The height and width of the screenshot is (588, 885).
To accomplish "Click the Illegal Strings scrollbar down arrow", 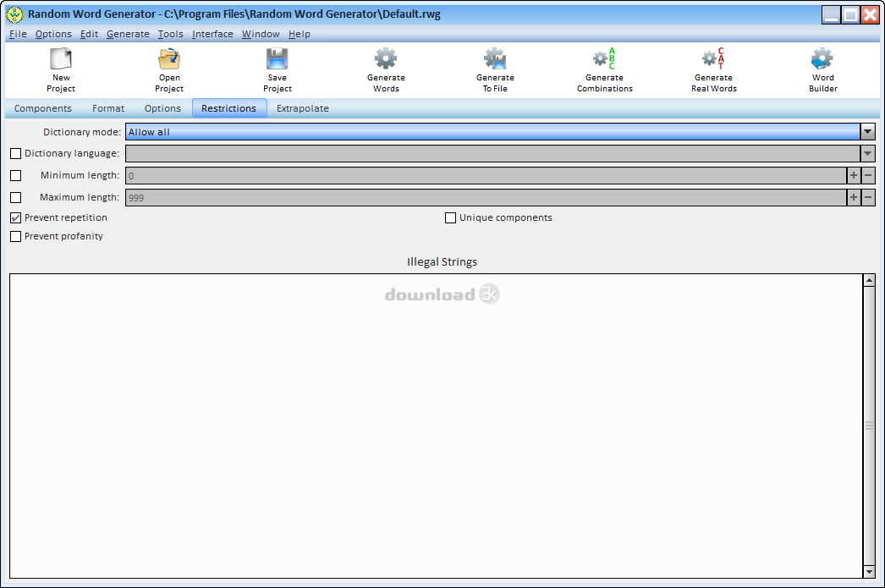I will pyautogui.click(x=869, y=572).
